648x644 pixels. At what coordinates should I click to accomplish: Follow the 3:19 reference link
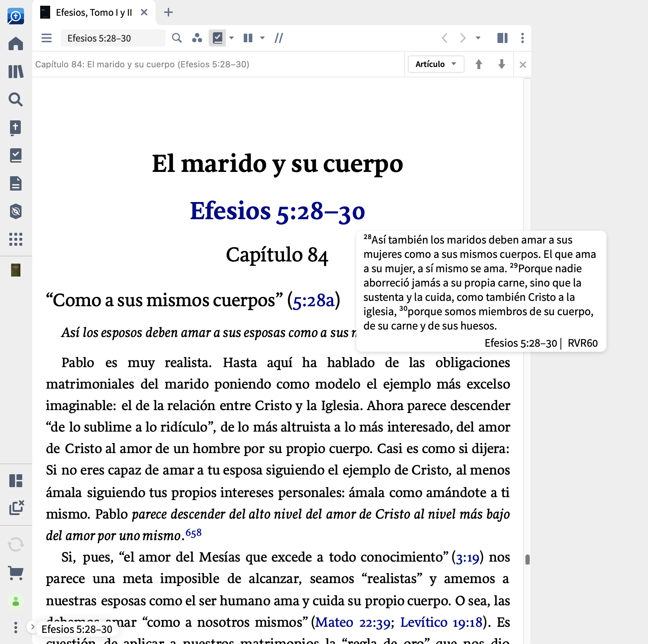point(467,558)
